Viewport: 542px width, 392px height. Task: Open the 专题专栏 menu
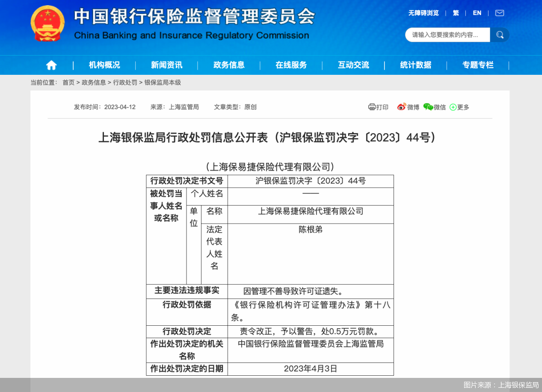click(x=478, y=65)
